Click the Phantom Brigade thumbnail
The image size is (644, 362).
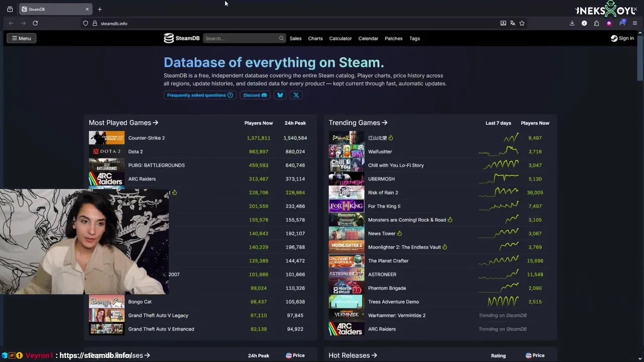346,288
